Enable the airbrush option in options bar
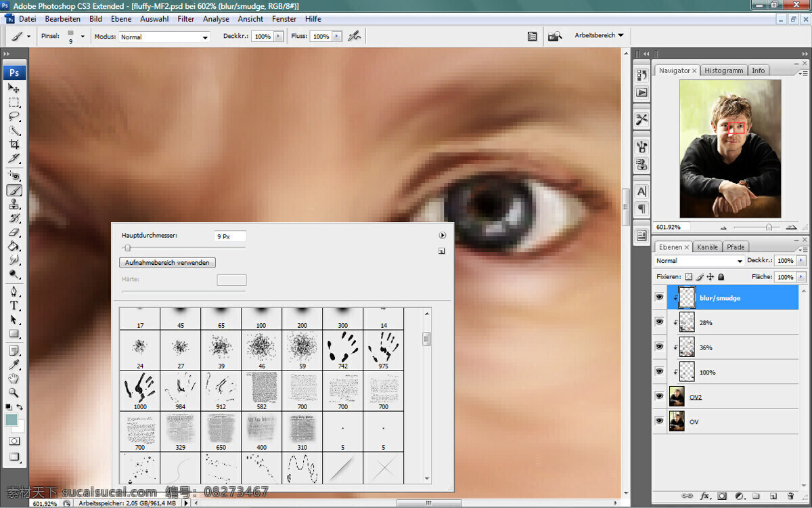Viewport: 812px width, 508px height. pyautogui.click(x=354, y=37)
